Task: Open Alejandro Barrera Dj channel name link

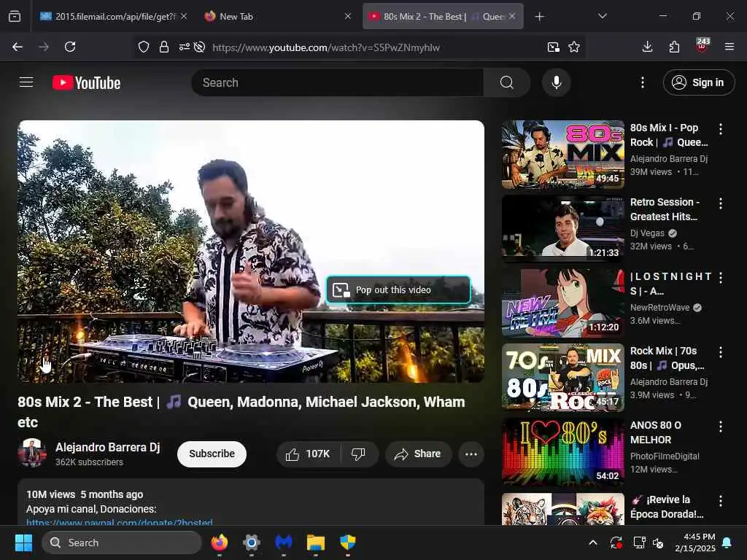Action: click(x=108, y=447)
